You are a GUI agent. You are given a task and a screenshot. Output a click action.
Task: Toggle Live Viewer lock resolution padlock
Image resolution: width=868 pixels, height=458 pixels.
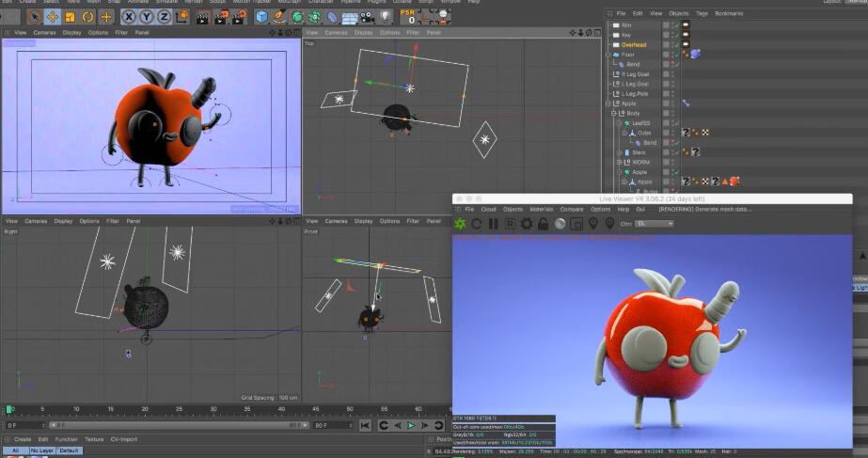tap(543, 224)
